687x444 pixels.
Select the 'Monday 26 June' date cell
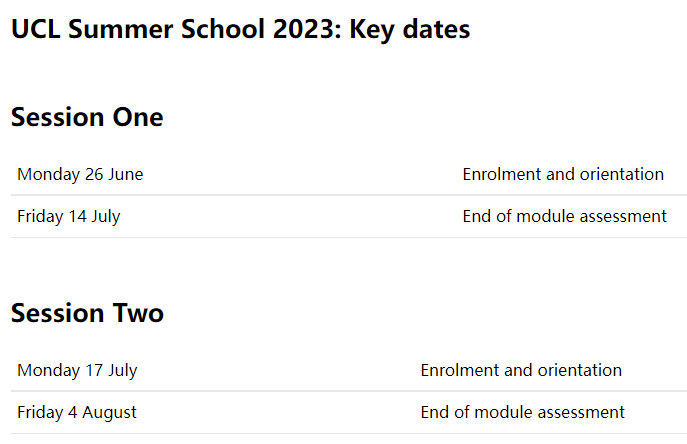80,174
